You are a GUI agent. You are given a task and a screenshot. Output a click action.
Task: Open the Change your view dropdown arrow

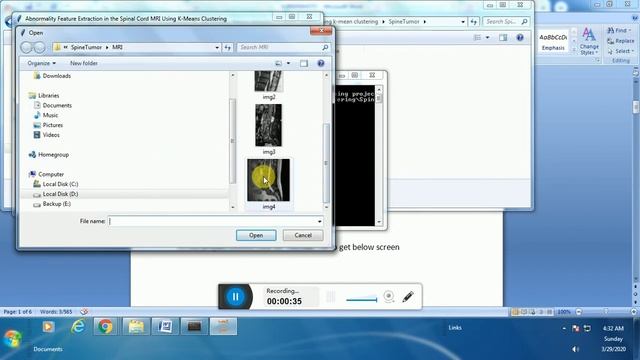pos(288,63)
